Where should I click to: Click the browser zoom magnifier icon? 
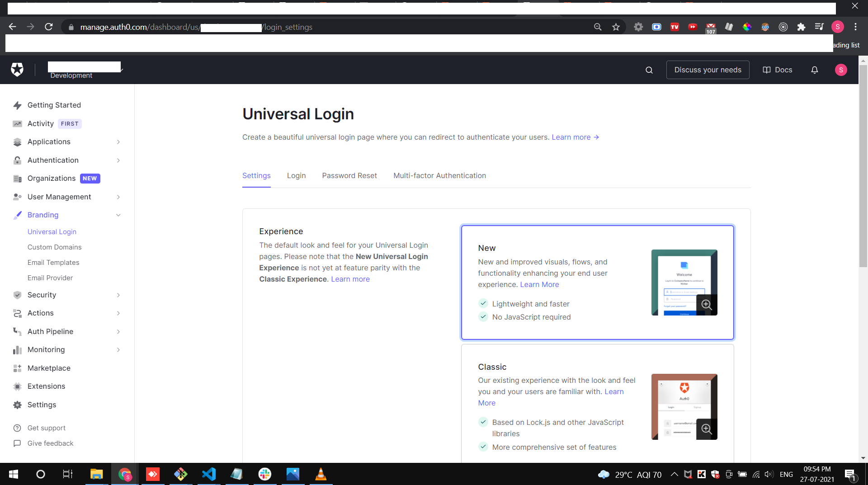598,27
